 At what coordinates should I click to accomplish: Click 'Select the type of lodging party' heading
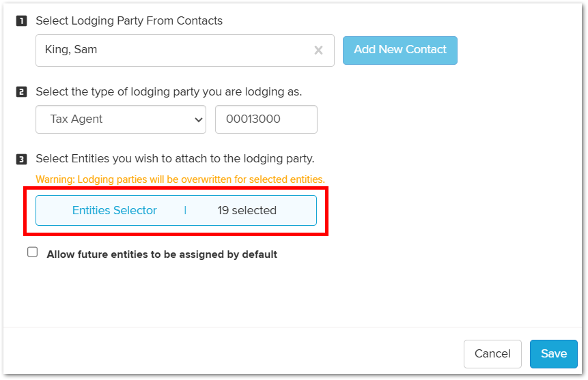point(169,92)
